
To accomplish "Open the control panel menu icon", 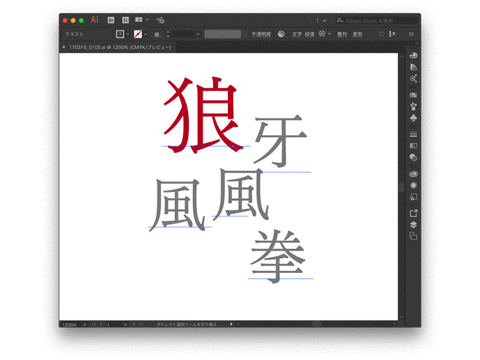I will [x=411, y=34].
